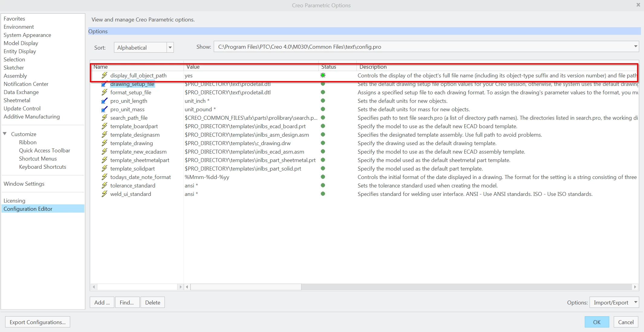Click the horizontal scrollbar under the options list
The image size is (644, 332).
tap(246, 287)
